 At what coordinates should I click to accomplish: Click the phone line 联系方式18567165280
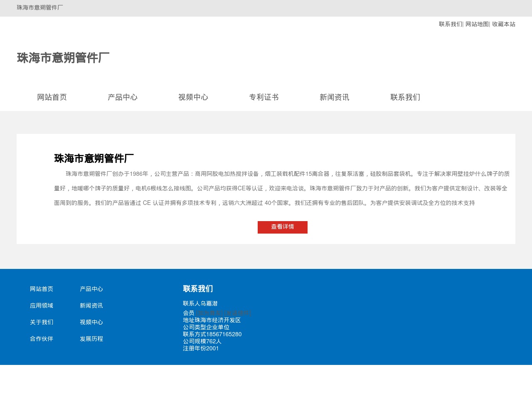(x=212, y=334)
